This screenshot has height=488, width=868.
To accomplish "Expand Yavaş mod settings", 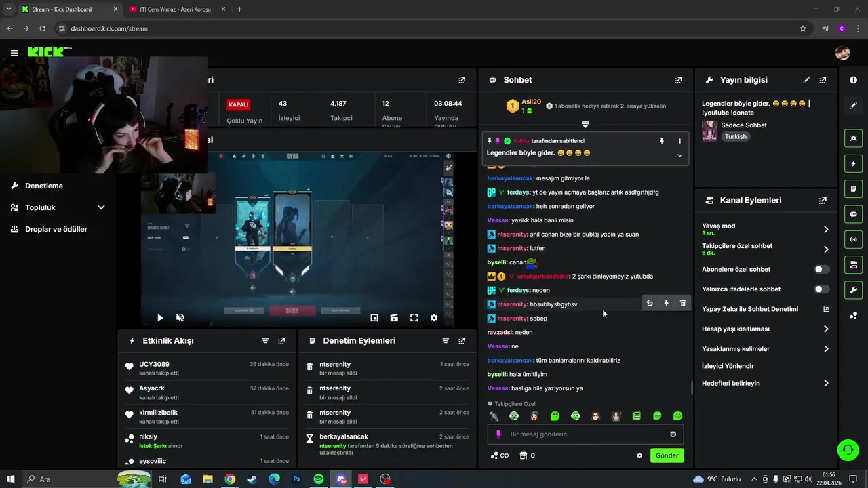I will [825, 230].
